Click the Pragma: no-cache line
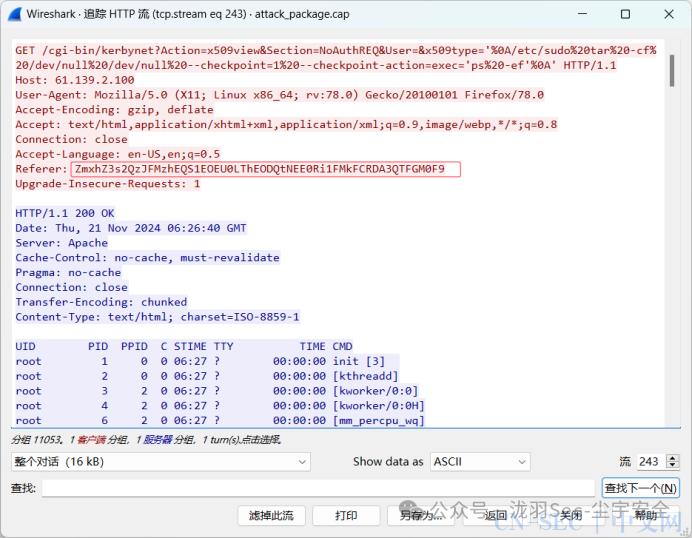The height and width of the screenshot is (538, 692). (68, 272)
